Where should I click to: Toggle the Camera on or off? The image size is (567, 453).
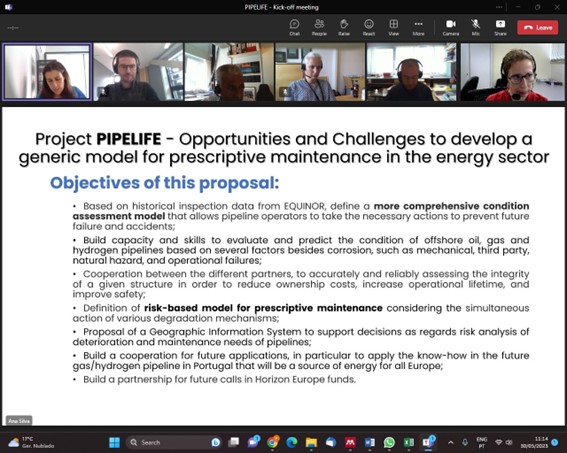[x=451, y=27]
